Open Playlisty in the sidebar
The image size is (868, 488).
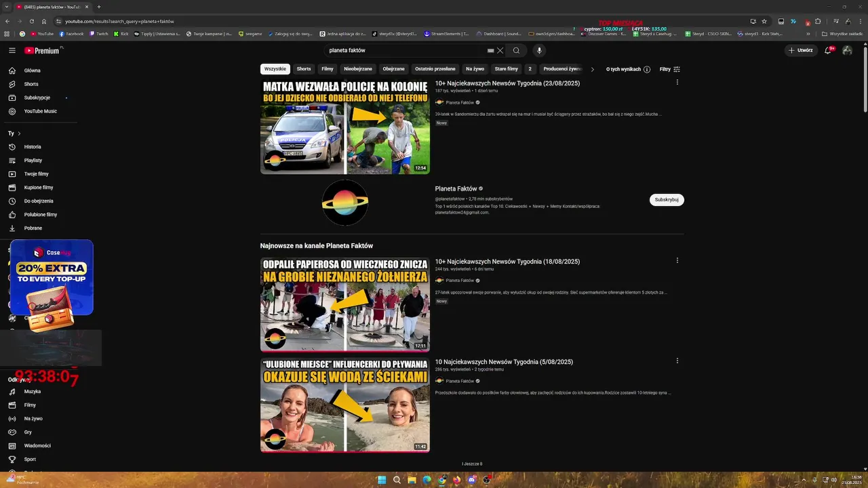click(x=33, y=160)
